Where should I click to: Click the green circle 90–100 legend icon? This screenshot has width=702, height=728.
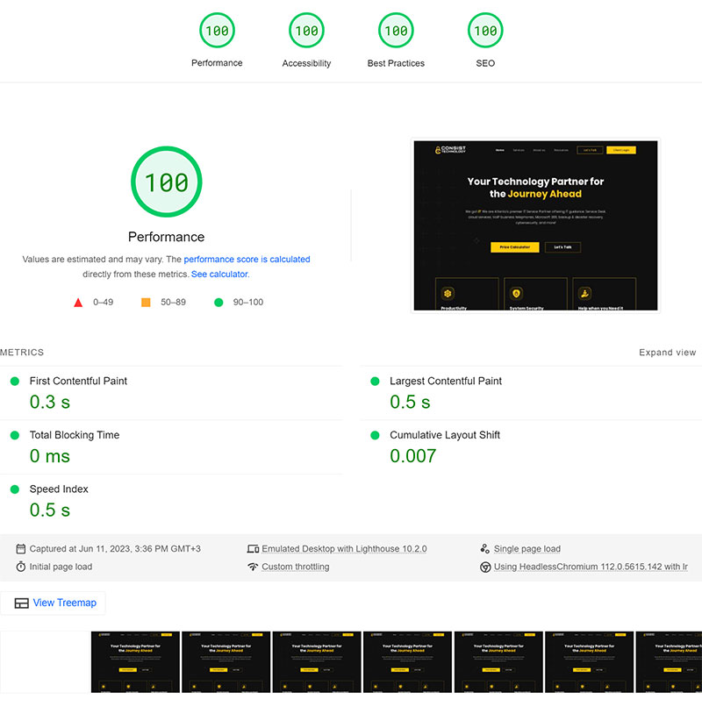point(218,303)
